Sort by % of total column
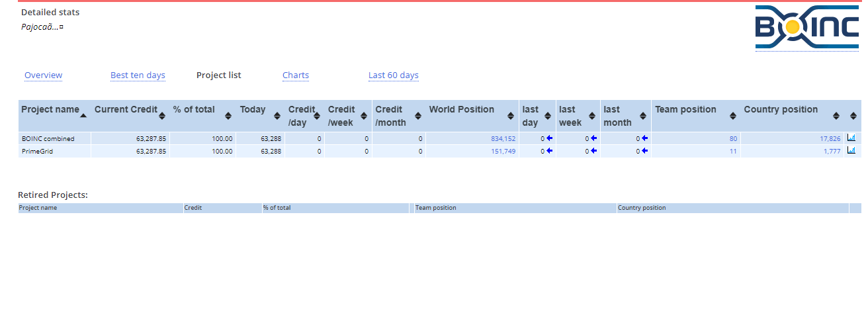The height and width of the screenshot is (323, 868). tap(228, 116)
